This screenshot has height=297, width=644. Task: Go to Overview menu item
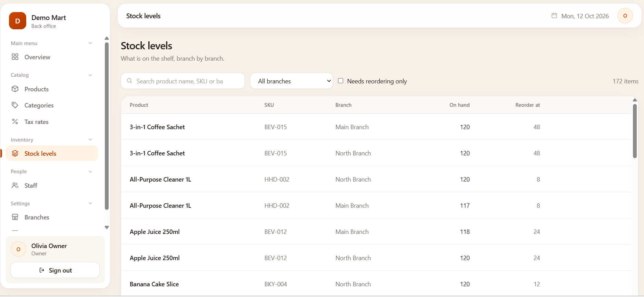(52, 57)
